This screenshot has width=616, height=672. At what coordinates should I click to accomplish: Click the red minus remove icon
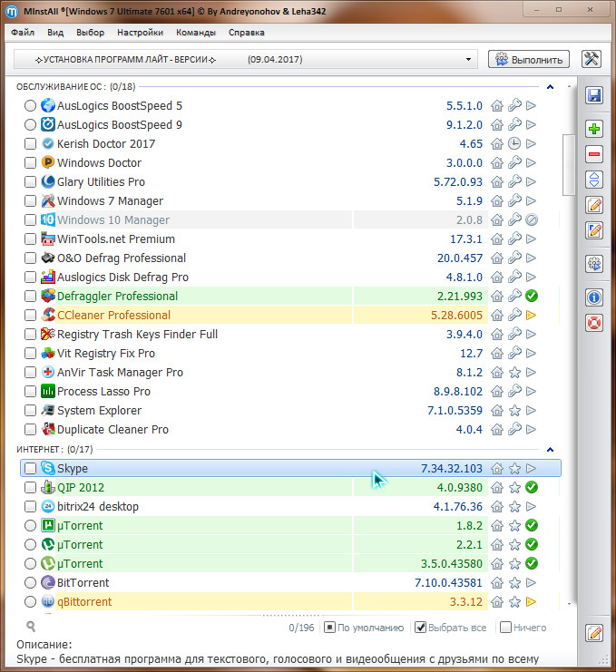click(x=594, y=154)
